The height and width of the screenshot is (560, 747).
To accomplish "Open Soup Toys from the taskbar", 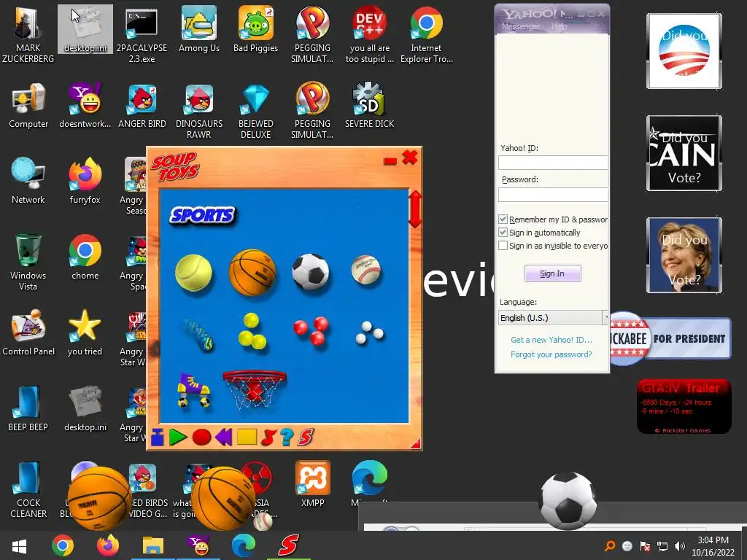I will point(288,545).
